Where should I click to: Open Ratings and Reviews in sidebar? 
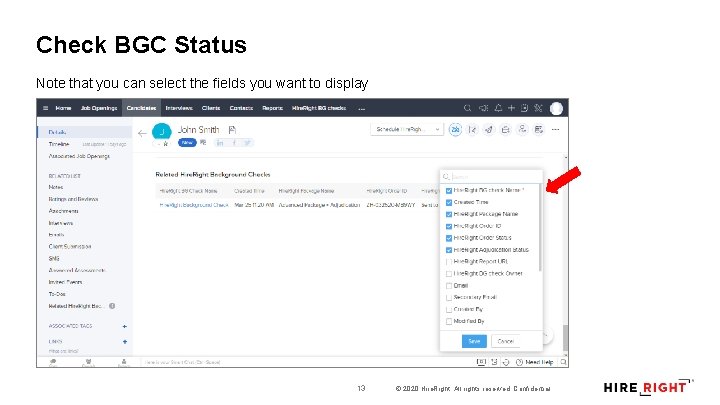[73, 199]
